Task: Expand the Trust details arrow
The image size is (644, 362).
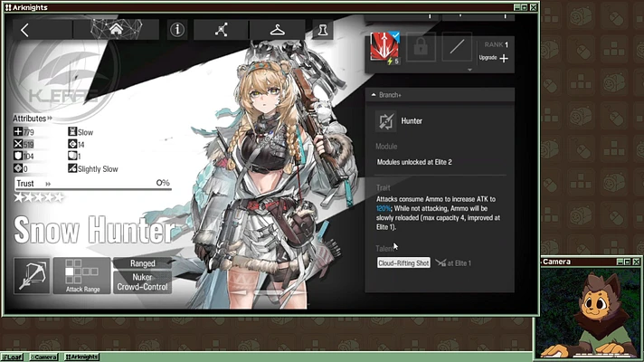Action: click(x=48, y=184)
